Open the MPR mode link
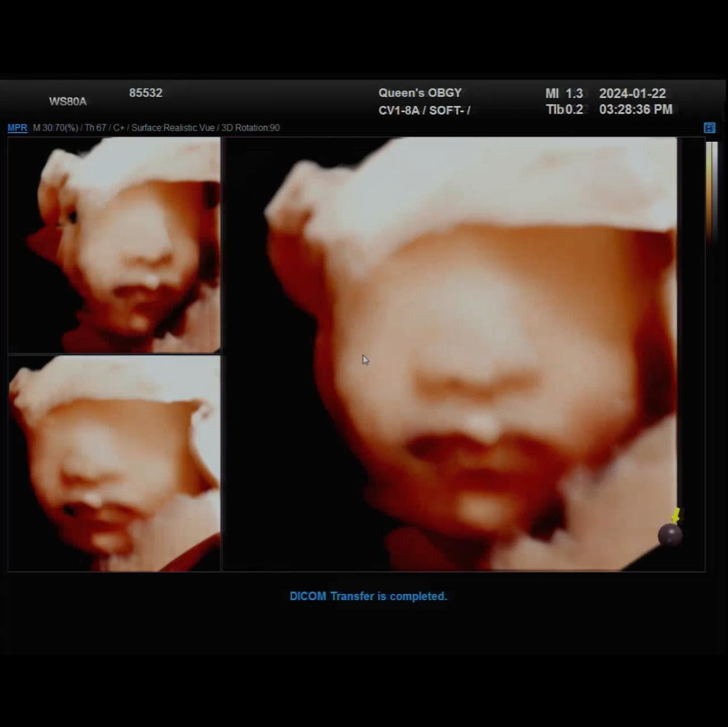This screenshot has height=727, width=728. [x=17, y=128]
